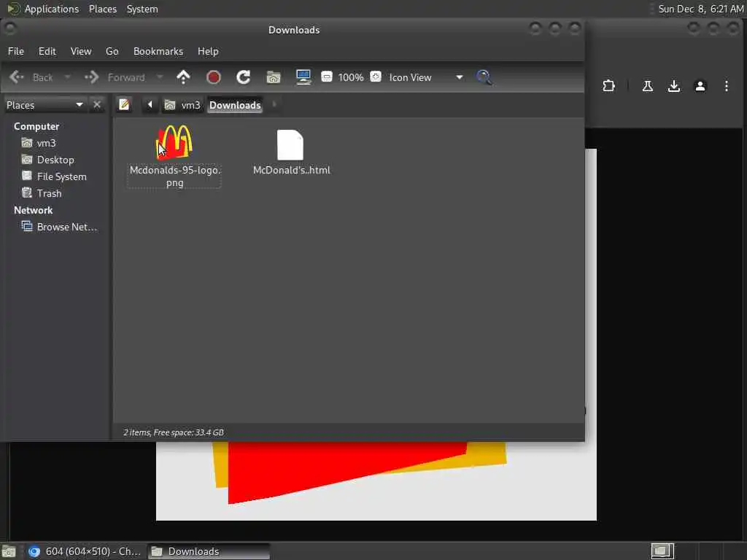Image resolution: width=747 pixels, height=560 pixels.
Task: Open Chrome profile avatar icon
Action: [700, 86]
